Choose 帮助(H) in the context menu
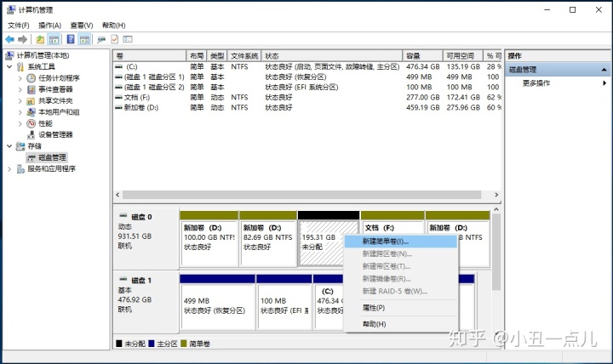 pyautogui.click(x=400, y=324)
